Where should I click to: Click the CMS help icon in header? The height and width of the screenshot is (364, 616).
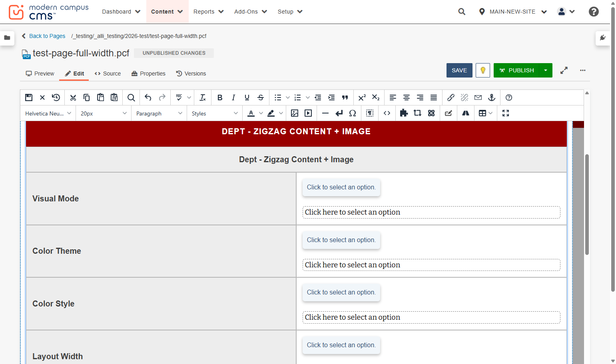(594, 12)
